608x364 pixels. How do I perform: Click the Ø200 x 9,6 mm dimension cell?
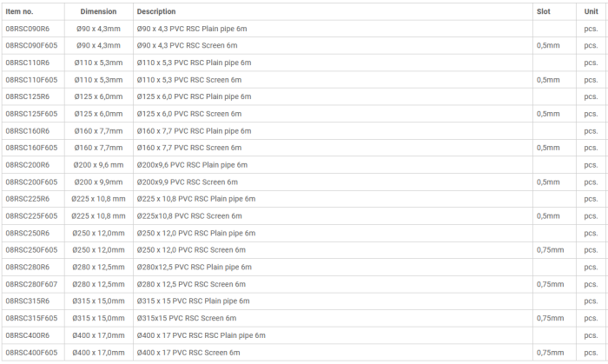[98, 165]
